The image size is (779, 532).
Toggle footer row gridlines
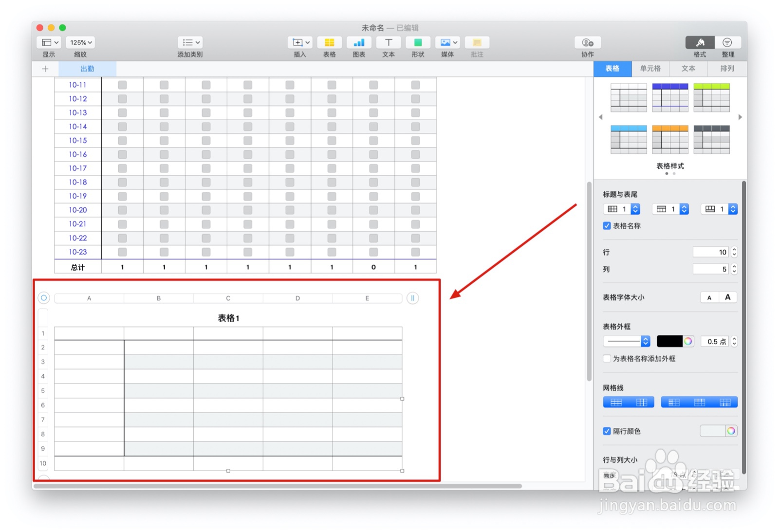click(x=725, y=403)
